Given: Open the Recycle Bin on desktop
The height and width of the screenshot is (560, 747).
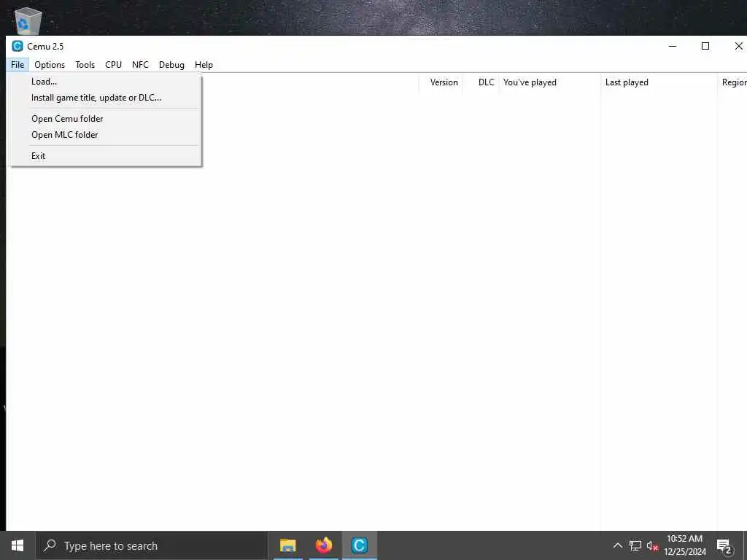Looking at the screenshot, I should pyautogui.click(x=28, y=21).
